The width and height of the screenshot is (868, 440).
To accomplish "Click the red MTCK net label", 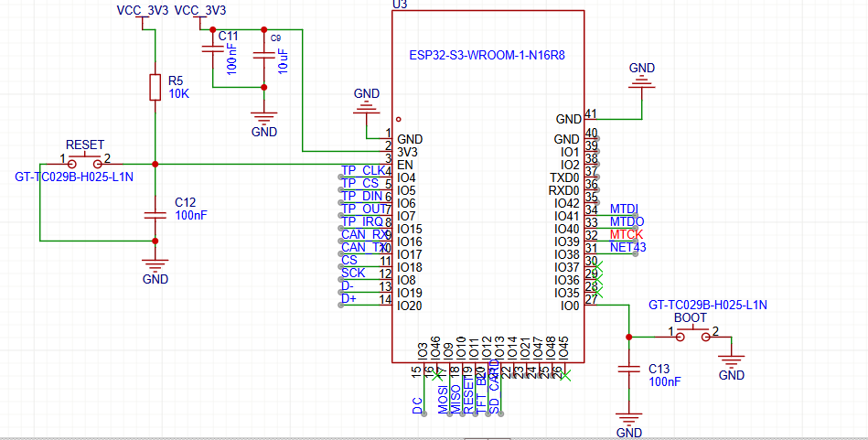I will click(627, 234).
